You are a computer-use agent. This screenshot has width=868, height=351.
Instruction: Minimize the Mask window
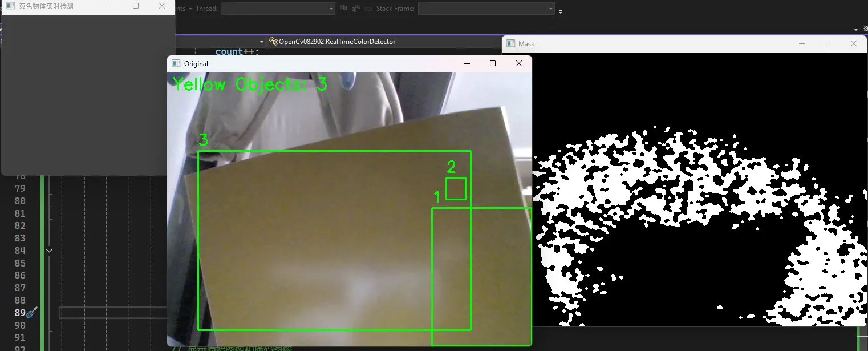point(802,44)
